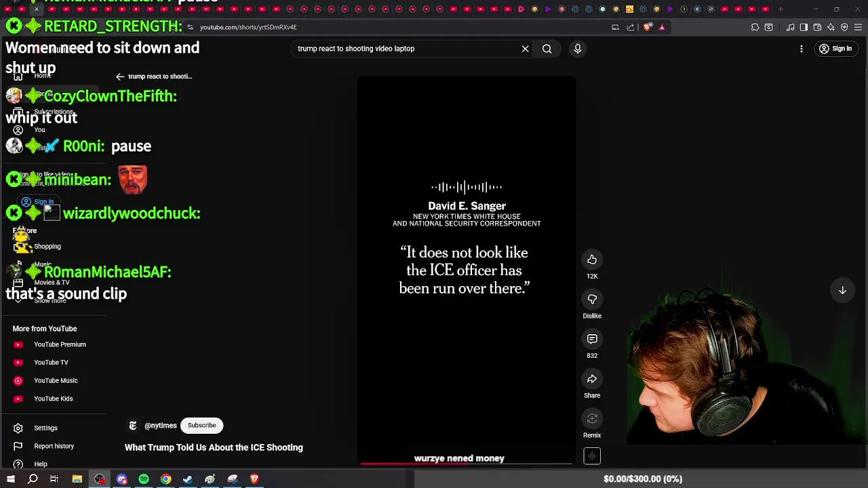Image resolution: width=868 pixels, height=488 pixels.
Task: Run search with the magnifier icon
Action: pyautogui.click(x=547, y=49)
